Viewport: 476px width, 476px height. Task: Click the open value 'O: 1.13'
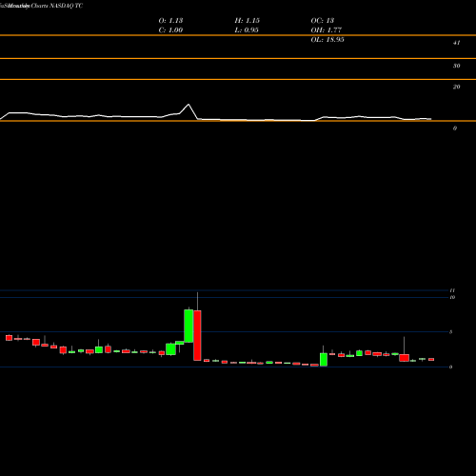point(170,21)
